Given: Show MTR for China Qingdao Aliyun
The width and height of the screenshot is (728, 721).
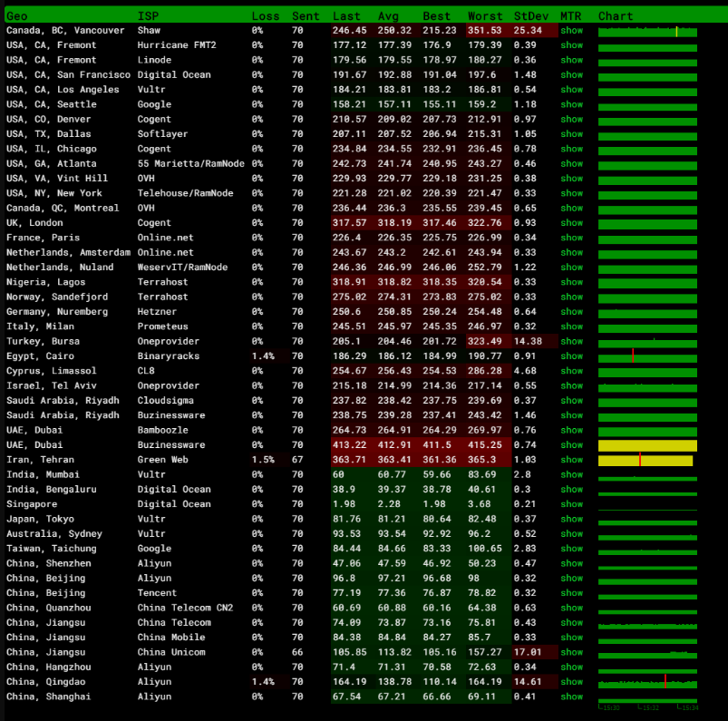Looking at the screenshot, I should point(571,682).
